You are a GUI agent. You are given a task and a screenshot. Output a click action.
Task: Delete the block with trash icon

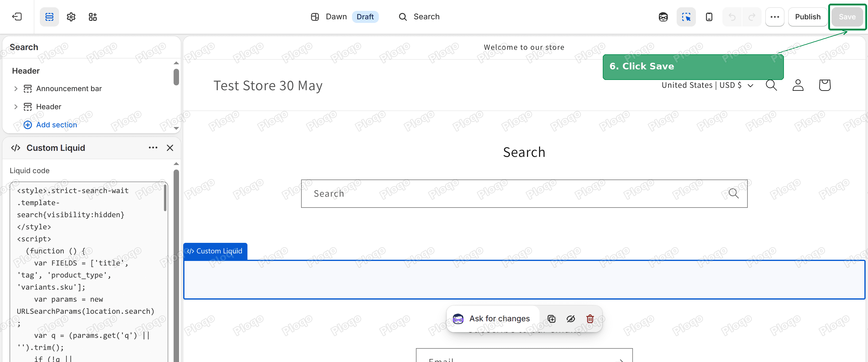point(590,319)
